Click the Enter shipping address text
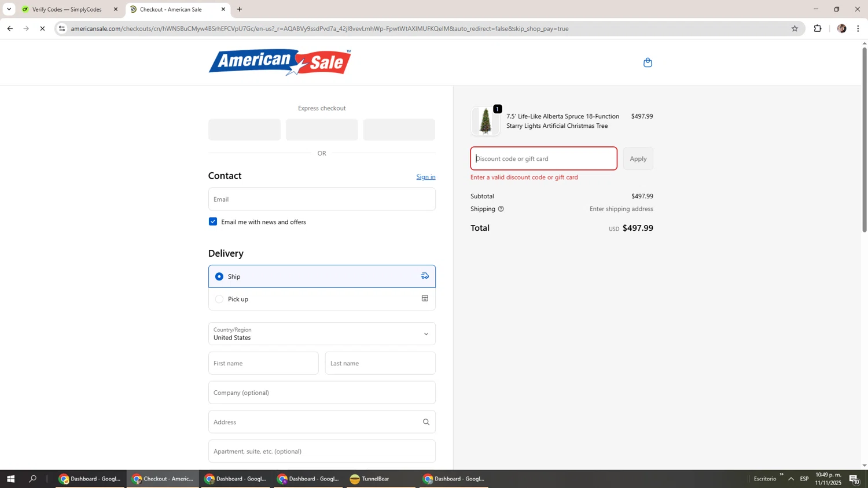The width and height of the screenshot is (868, 488). pos(621,209)
